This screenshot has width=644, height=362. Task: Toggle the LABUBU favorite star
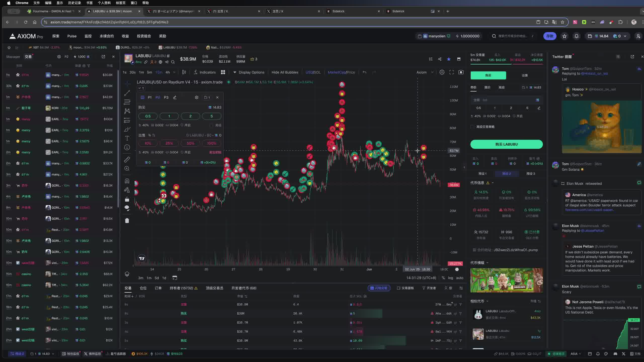449,59
